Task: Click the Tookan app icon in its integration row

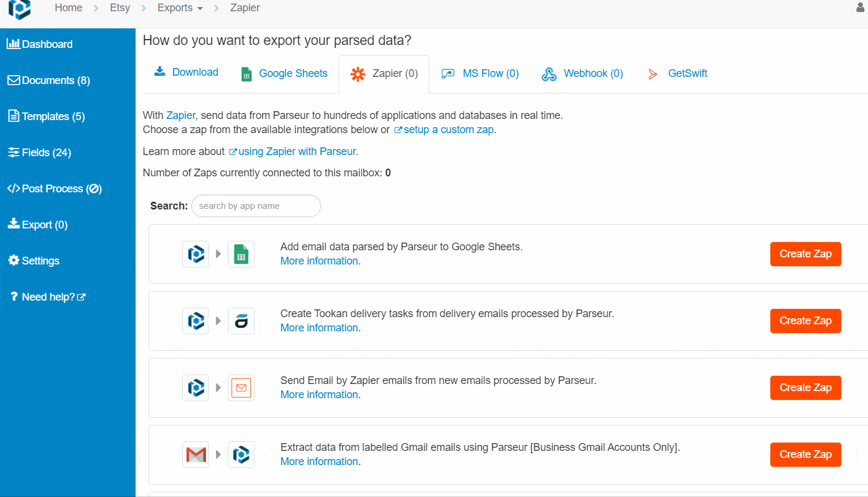Action: point(241,321)
